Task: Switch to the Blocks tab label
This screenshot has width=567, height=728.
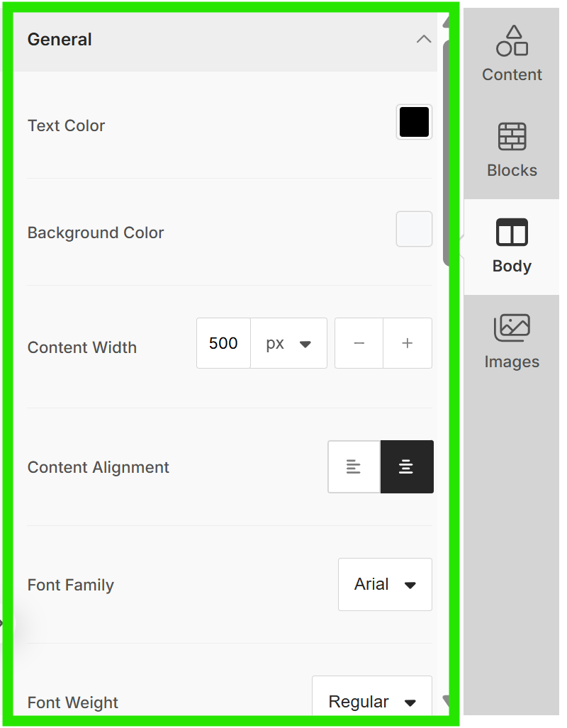Action: (512, 170)
